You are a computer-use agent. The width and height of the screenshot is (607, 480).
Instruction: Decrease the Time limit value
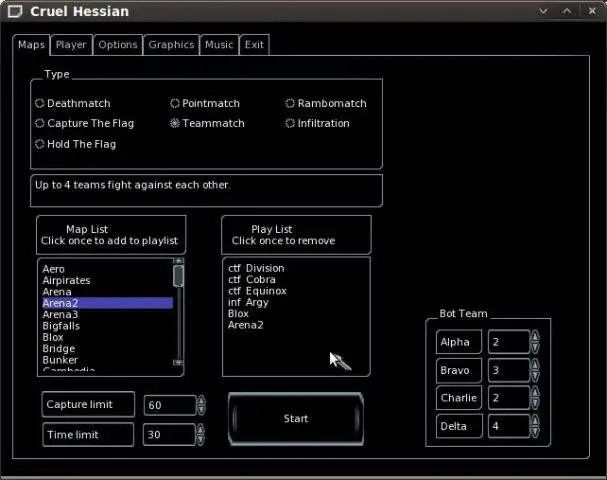(x=201, y=440)
